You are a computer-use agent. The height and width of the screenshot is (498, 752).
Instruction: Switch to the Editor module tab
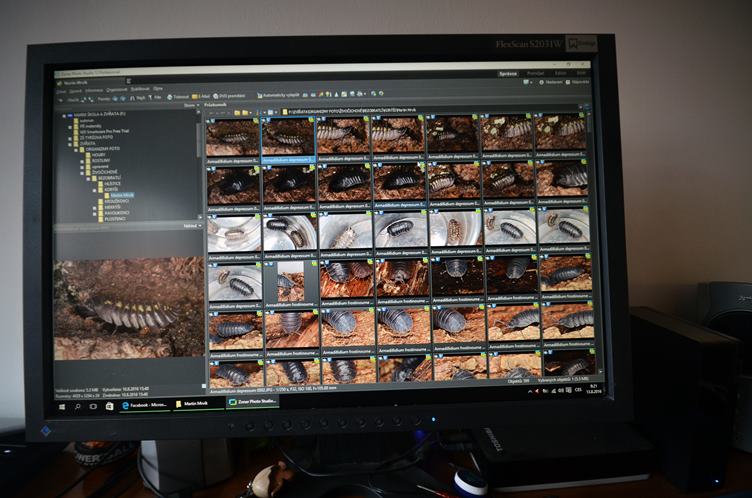pos(561,73)
